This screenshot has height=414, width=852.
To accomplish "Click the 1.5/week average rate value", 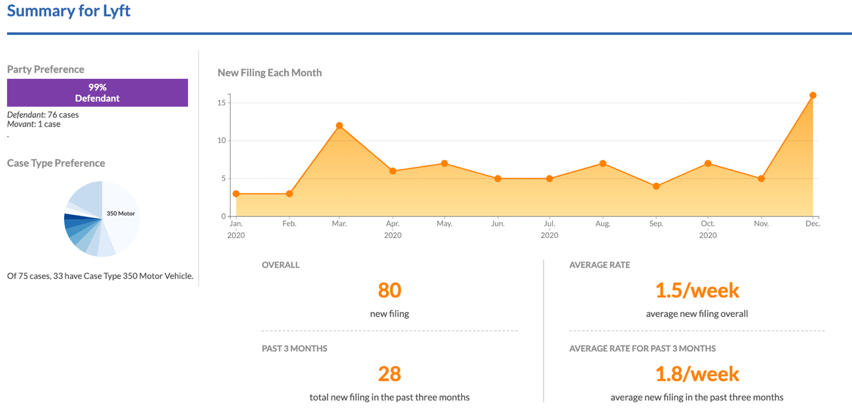I will click(697, 291).
